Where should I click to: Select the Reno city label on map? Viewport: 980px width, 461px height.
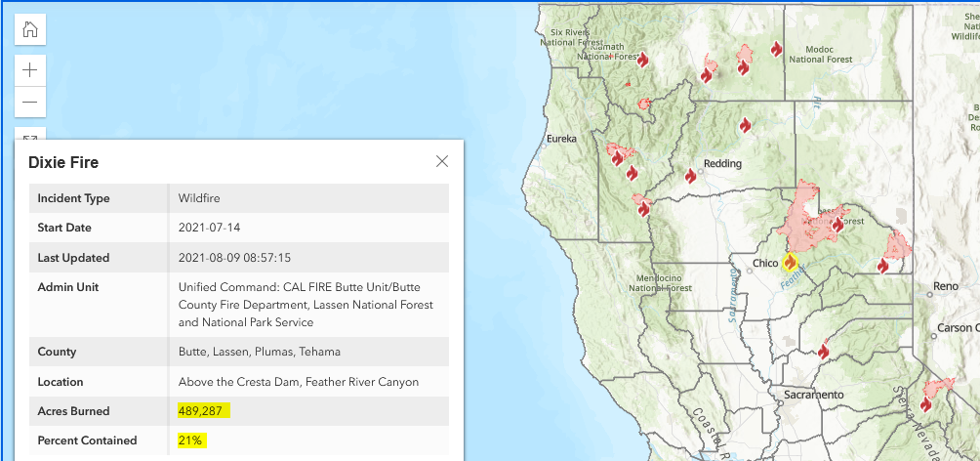click(x=945, y=286)
